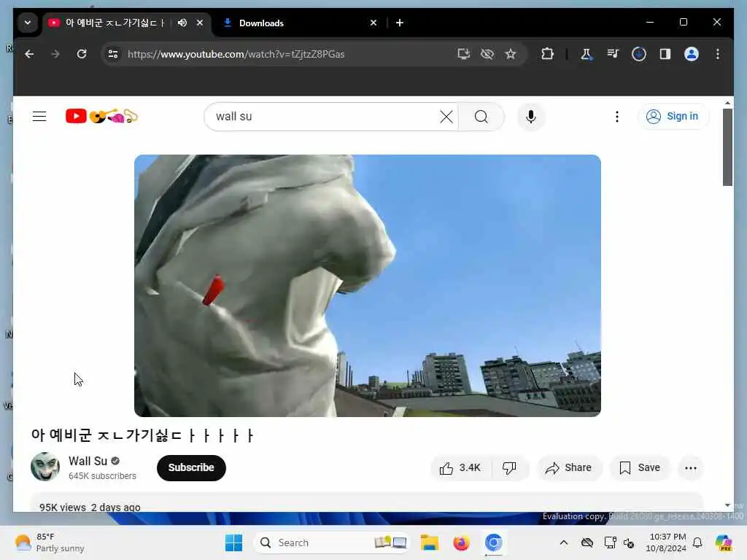This screenshot has width=747, height=560.
Task: Expand the 95K views description box
Action: 366,503
